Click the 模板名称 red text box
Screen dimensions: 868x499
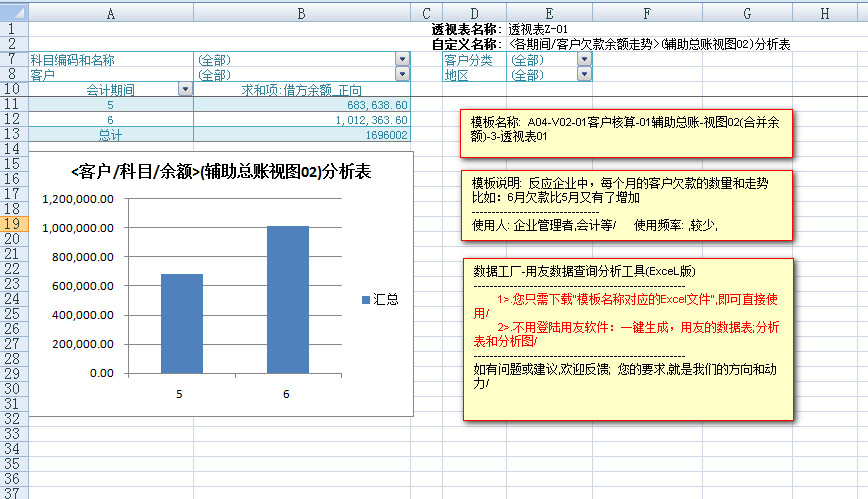[625, 134]
